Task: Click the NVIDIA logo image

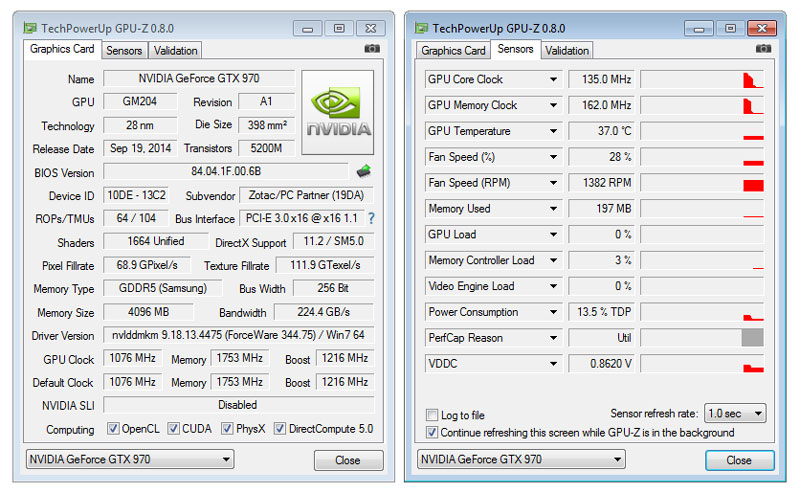Action: pos(338,112)
